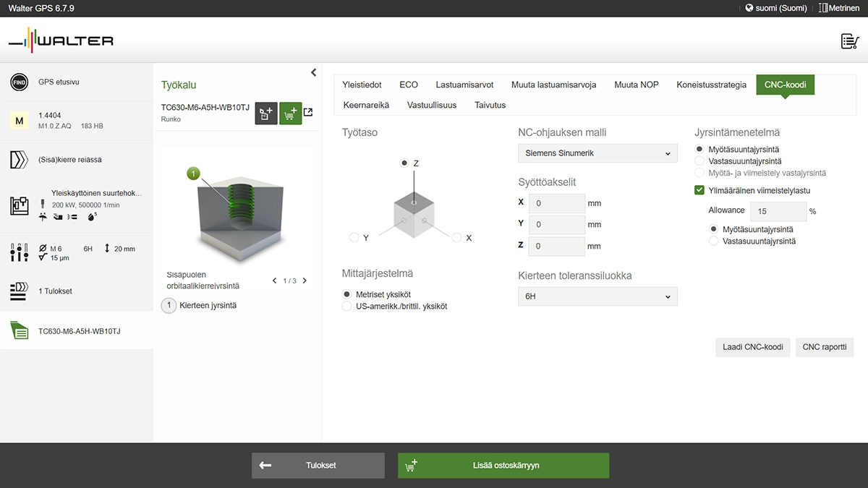Click the Allowance percentage input field

coord(778,211)
